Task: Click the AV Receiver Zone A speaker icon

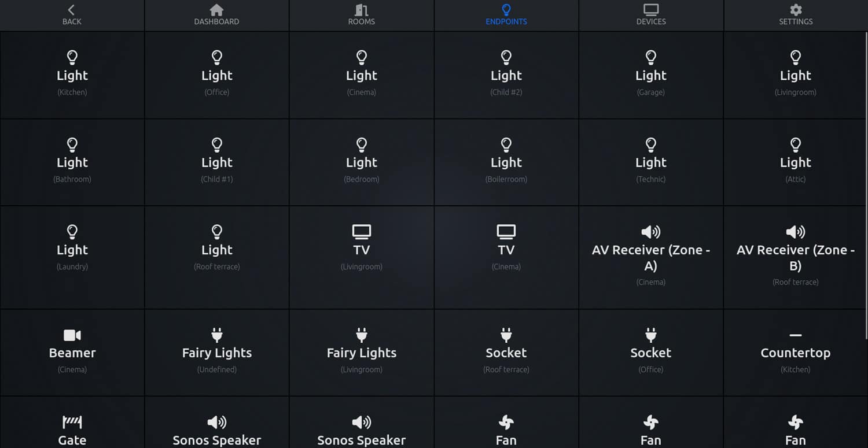Action: (651, 232)
